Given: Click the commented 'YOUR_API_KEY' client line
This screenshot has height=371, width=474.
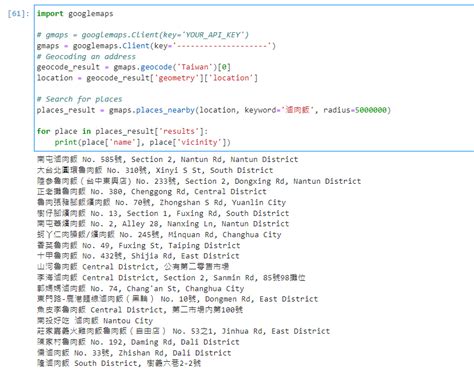Looking at the screenshot, I should pos(143,35).
